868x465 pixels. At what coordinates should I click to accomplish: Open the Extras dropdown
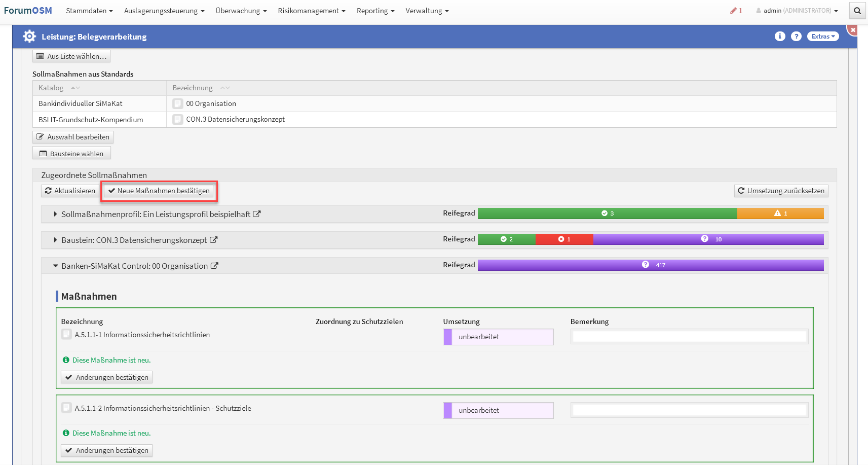click(823, 37)
